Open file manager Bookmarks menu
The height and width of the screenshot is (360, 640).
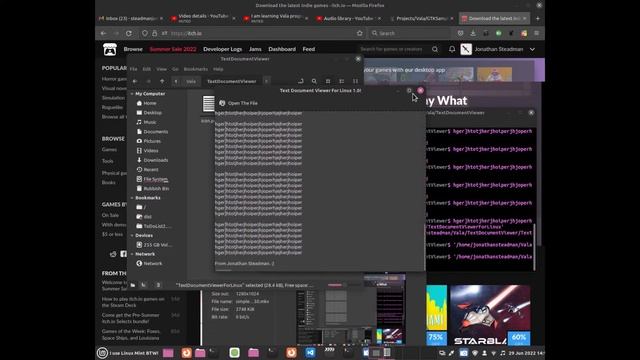[x=196, y=69]
